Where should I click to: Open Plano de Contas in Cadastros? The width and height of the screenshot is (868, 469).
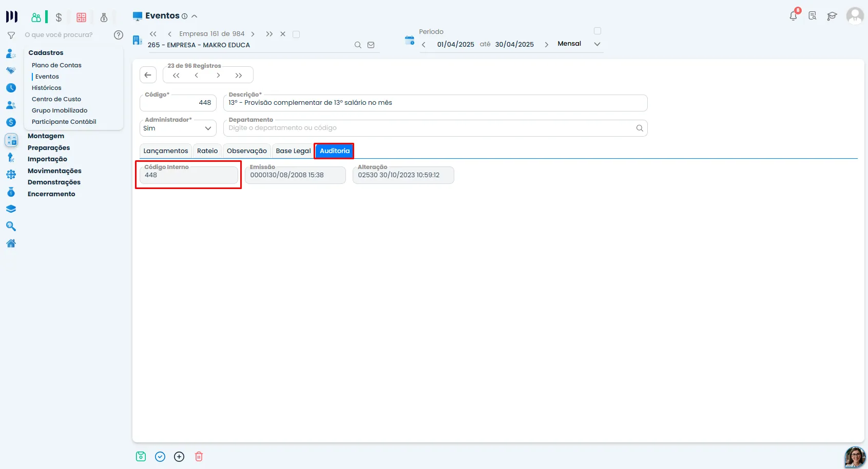[x=56, y=65]
